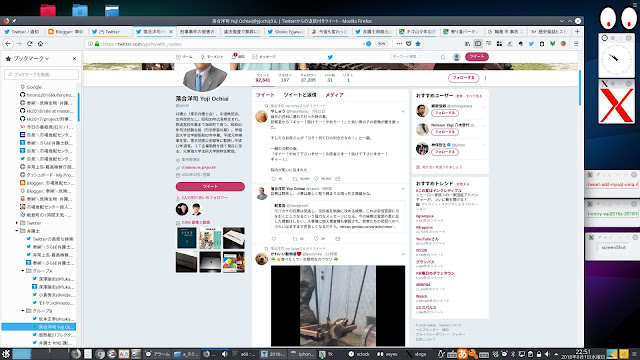The image size is (640, 360).
Task: Open the otter video tweet's dropdown caret
Action: [403, 254]
